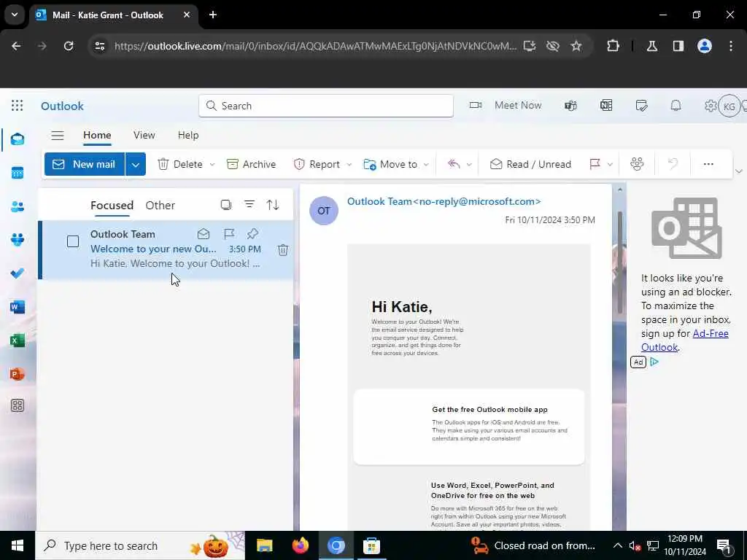747x560 pixels.
Task: Select the Other inbox tab
Action: (160, 205)
